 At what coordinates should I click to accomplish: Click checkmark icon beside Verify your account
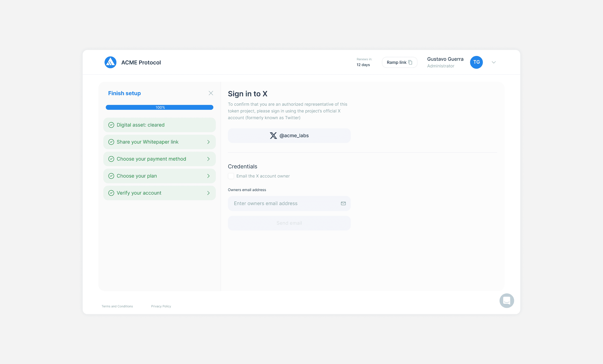click(x=111, y=193)
